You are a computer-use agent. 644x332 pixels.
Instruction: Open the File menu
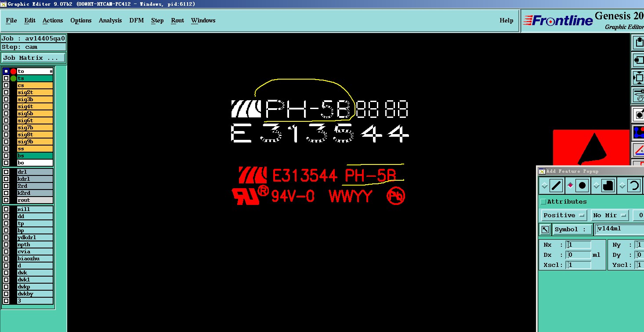coord(11,20)
